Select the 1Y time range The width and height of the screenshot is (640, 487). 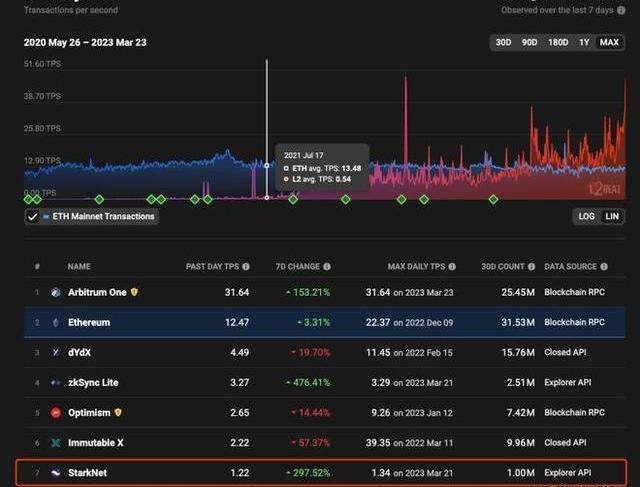pyautogui.click(x=584, y=42)
